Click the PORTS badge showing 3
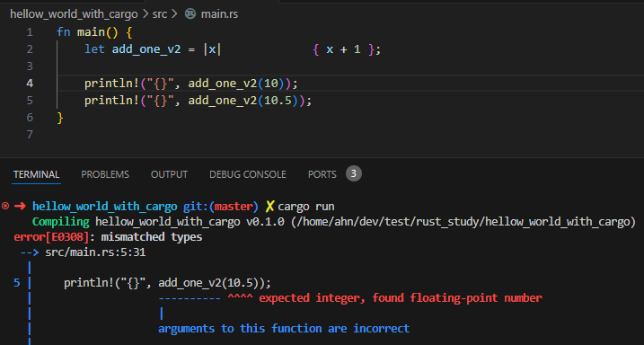Screen dimensions: 644x345 click(354, 173)
